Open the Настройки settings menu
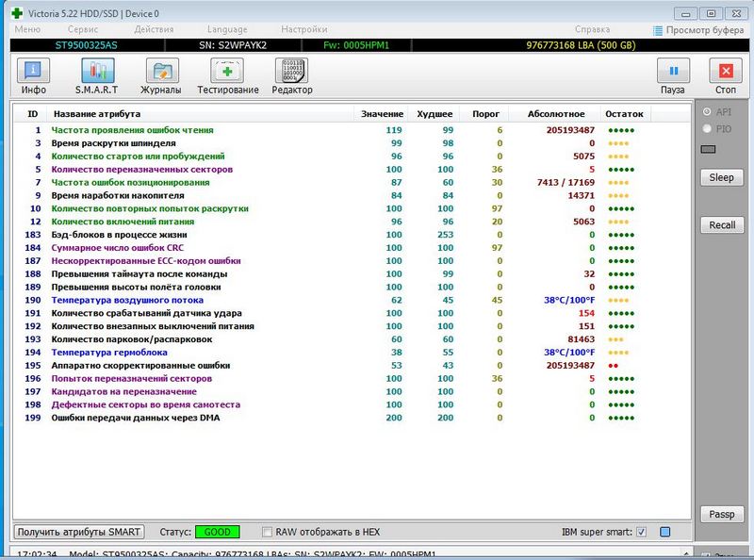The width and height of the screenshot is (754, 560). pyautogui.click(x=303, y=30)
